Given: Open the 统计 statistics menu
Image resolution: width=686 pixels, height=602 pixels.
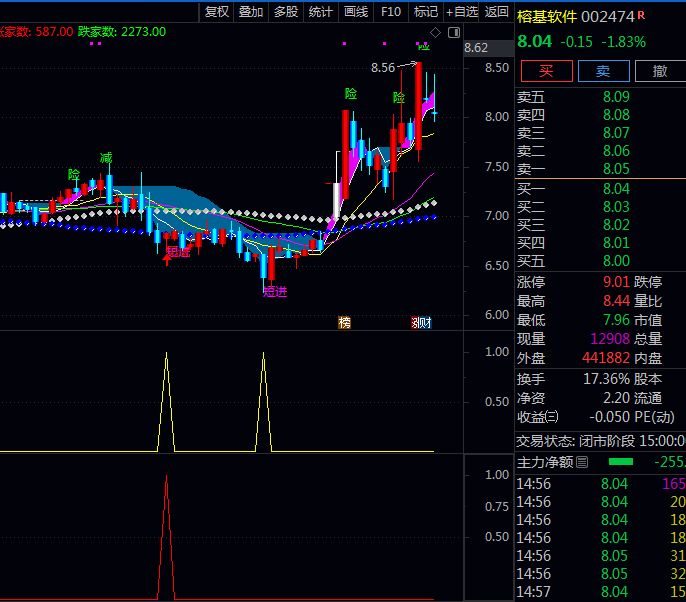Looking at the screenshot, I should (320, 12).
